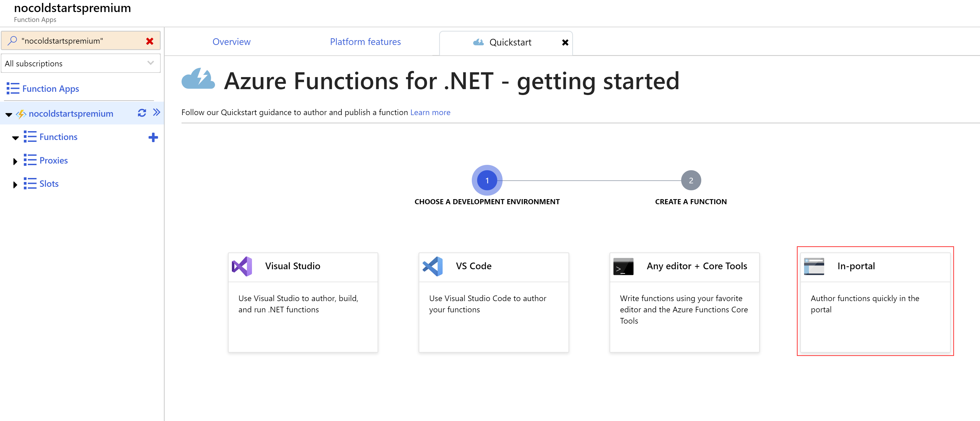
Task: Click the VS Code logo icon
Action: click(432, 266)
